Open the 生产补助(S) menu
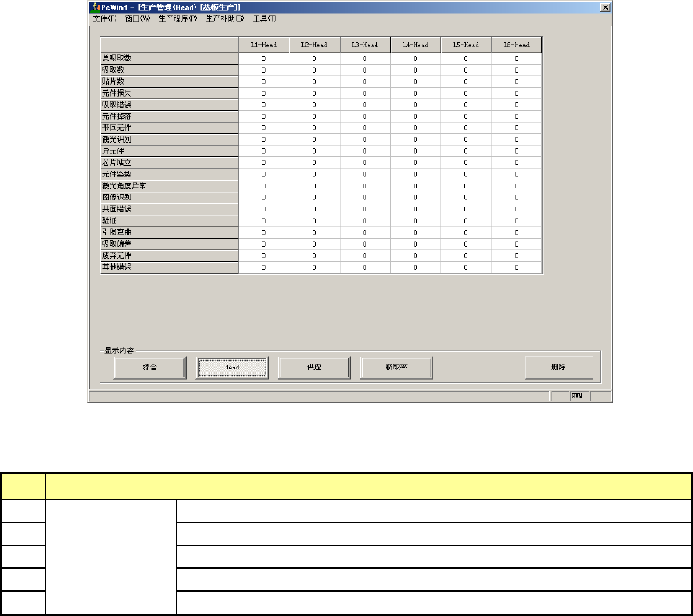Screen dimensions: 693x616 click(x=225, y=18)
